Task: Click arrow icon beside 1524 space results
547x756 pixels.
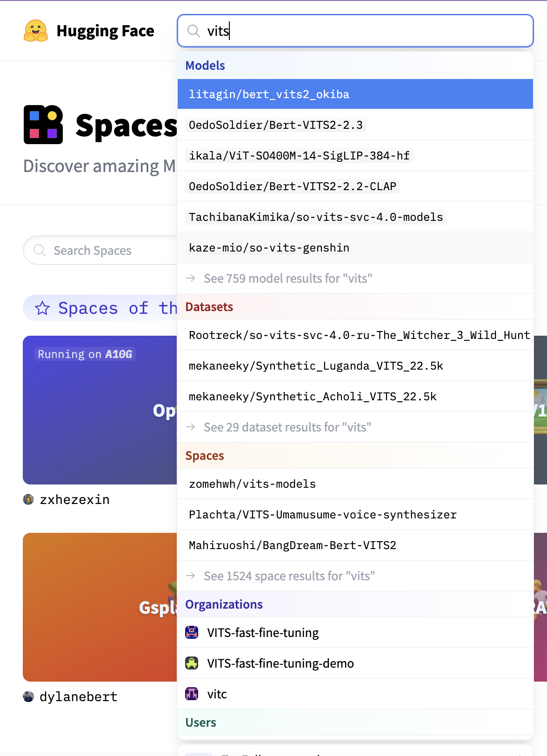Action: click(x=191, y=576)
